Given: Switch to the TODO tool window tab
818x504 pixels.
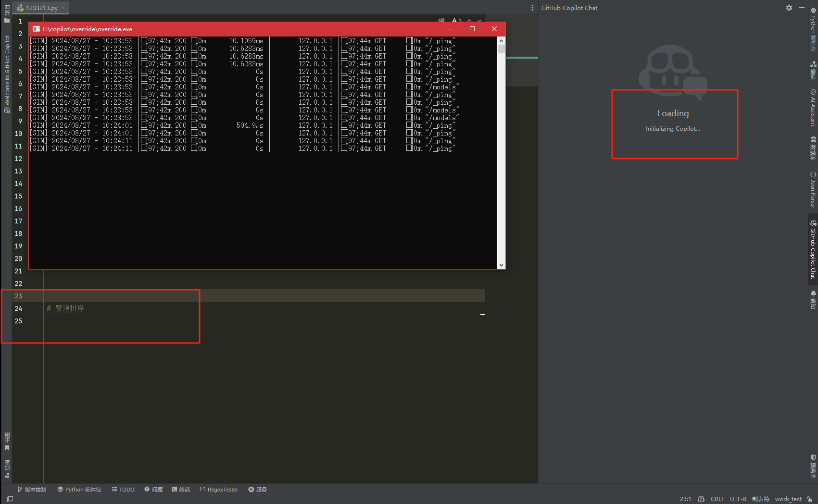Looking at the screenshot, I should 123,490.
